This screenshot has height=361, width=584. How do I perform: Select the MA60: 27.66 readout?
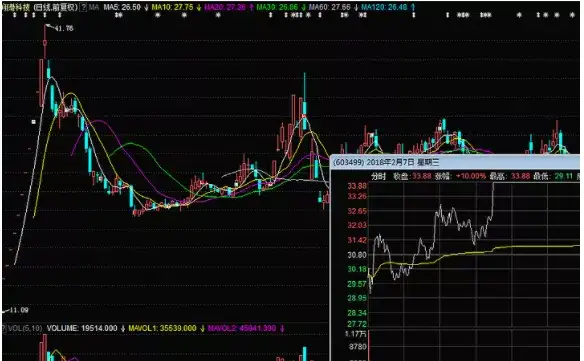tap(330, 7)
